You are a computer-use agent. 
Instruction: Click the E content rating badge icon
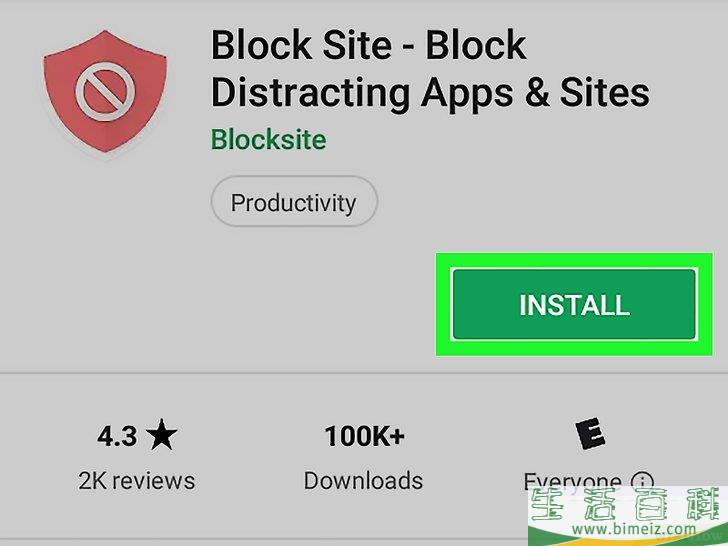(x=590, y=434)
